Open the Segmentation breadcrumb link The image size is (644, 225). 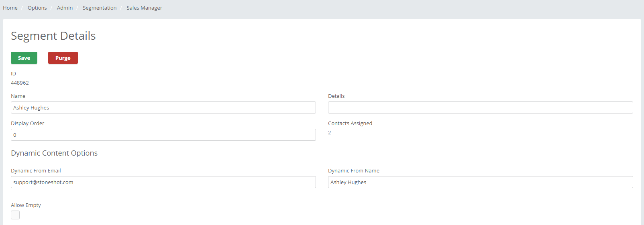(100, 8)
